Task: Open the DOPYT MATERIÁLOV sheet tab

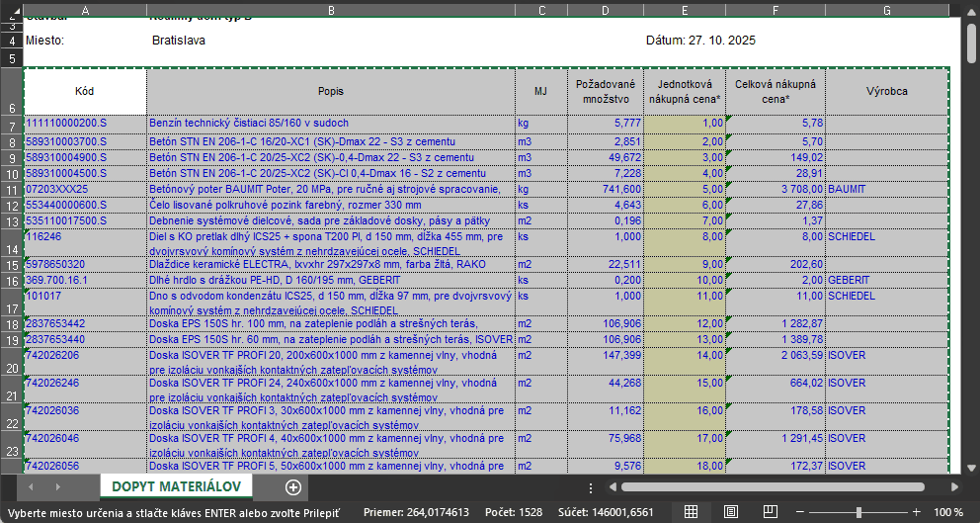Action: point(176,486)
